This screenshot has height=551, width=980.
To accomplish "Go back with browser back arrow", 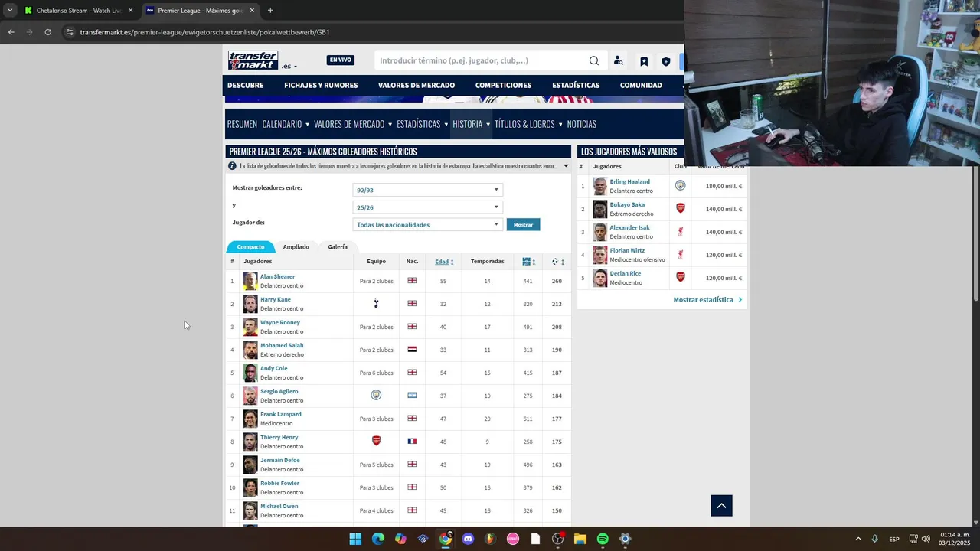I will (11, 32).
